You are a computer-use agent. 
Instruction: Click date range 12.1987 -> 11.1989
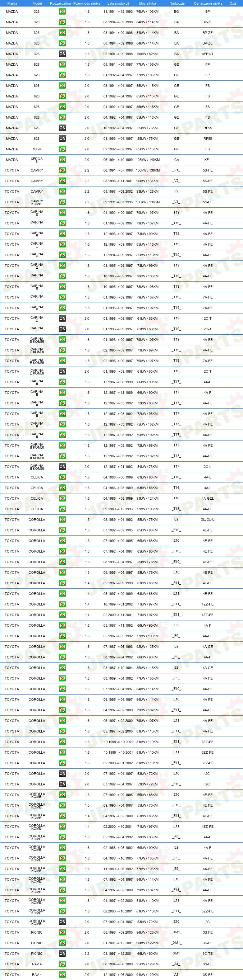coord(118,393)
